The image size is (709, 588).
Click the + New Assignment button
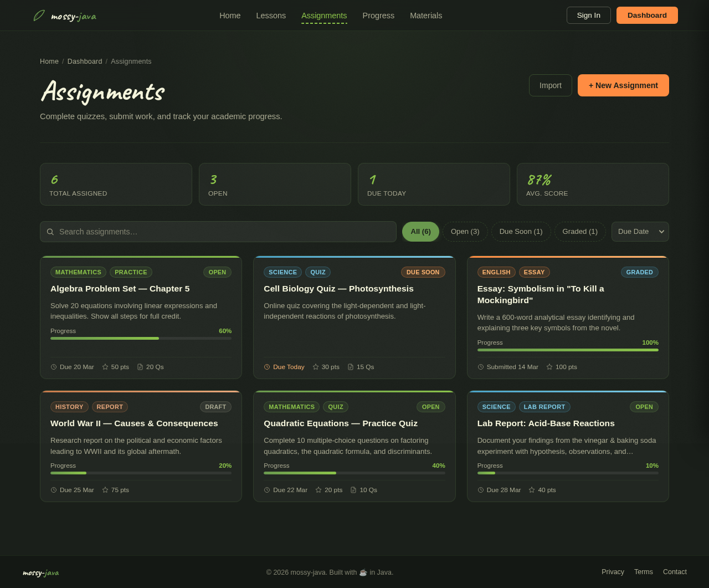(x=623, y=85)
